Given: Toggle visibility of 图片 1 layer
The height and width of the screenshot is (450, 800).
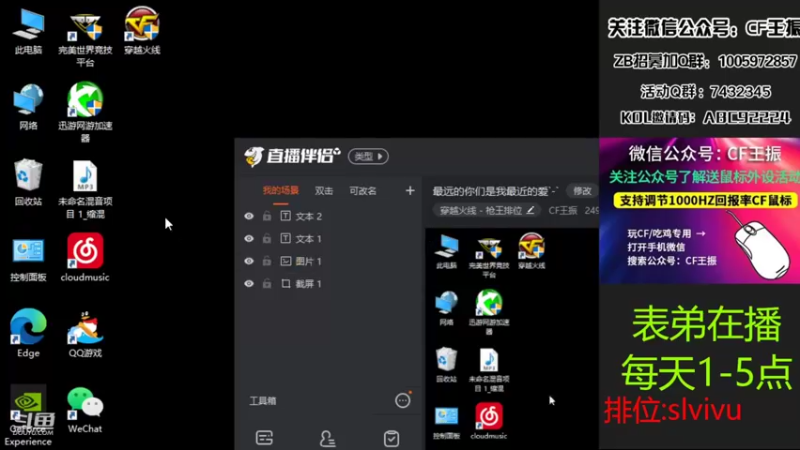Looking at the screenshot, I should tap(249, 261).
